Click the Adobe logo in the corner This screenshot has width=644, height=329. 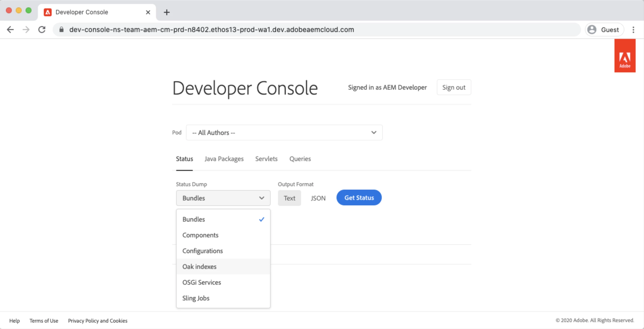tap(625, 56)
